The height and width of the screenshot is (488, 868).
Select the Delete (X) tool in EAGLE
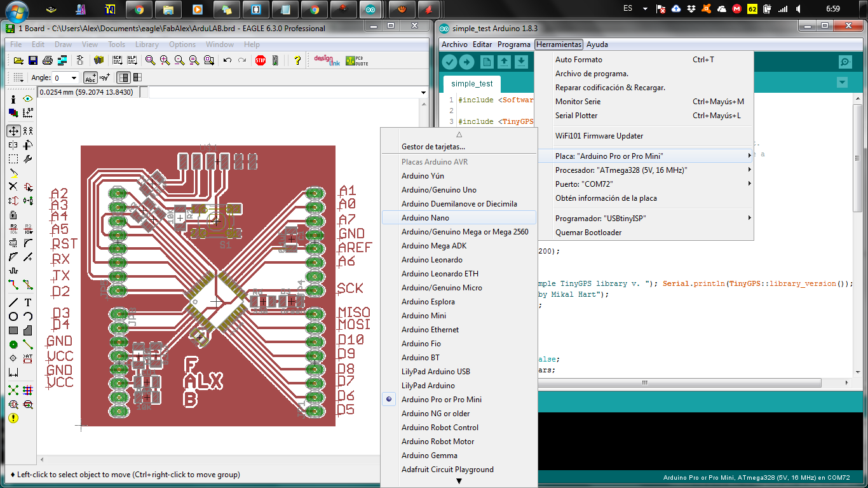point(13,186)
